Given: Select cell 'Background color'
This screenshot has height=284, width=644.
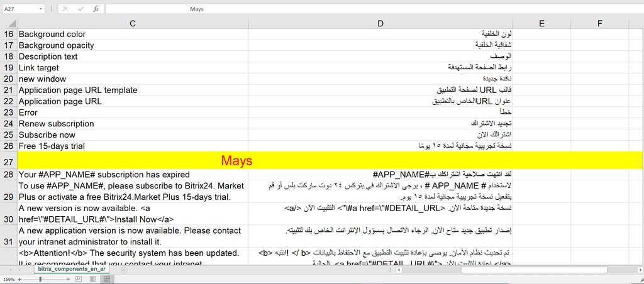Looking at the screenshot, I should click(133, 34).
